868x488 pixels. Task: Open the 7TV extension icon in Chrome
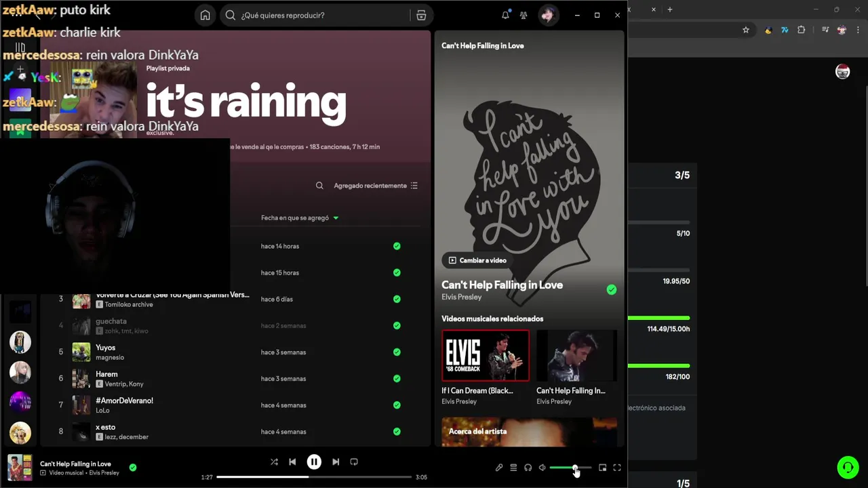tap(785, 30)
